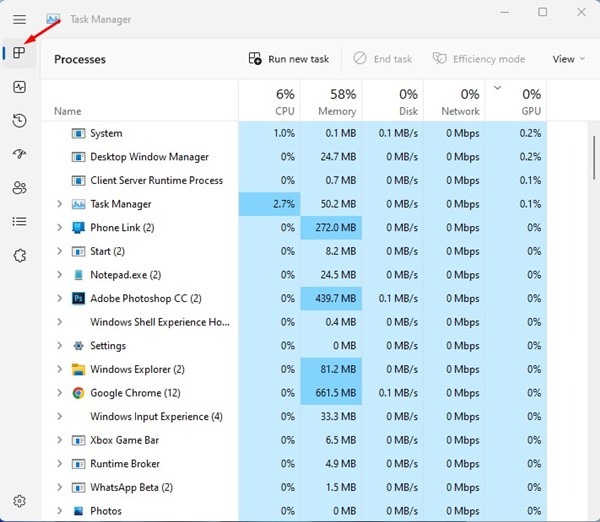Screen dimensions: 600x522
Task: Expand the Adobe Photoshop CC group
Action: point(59,298)
